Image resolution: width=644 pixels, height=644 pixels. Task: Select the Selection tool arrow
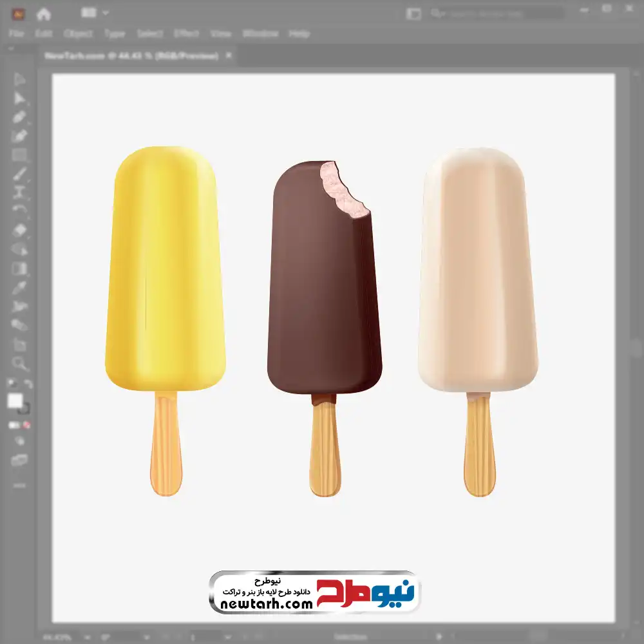tap(19, 80)
